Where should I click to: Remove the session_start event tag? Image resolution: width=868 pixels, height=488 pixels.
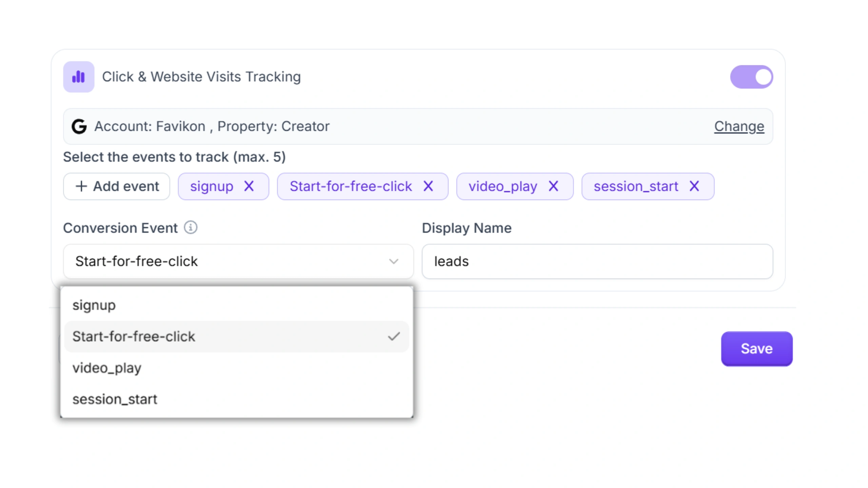pyautogui.click(x=694, y=186)
